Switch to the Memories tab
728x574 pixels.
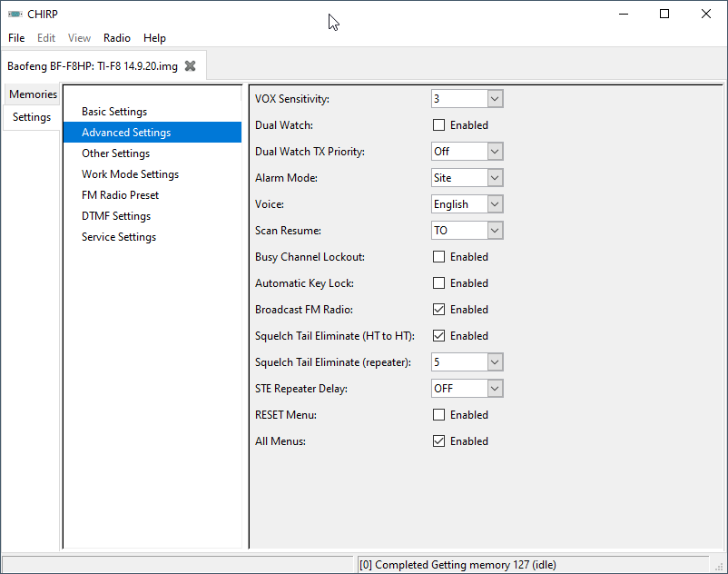(33, 94)
